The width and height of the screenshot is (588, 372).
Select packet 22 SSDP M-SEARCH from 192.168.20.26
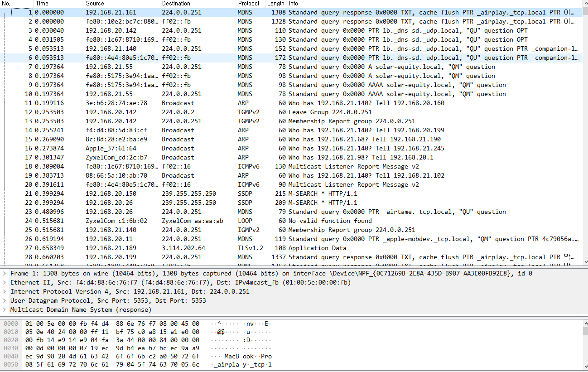[x=291, y=203]
